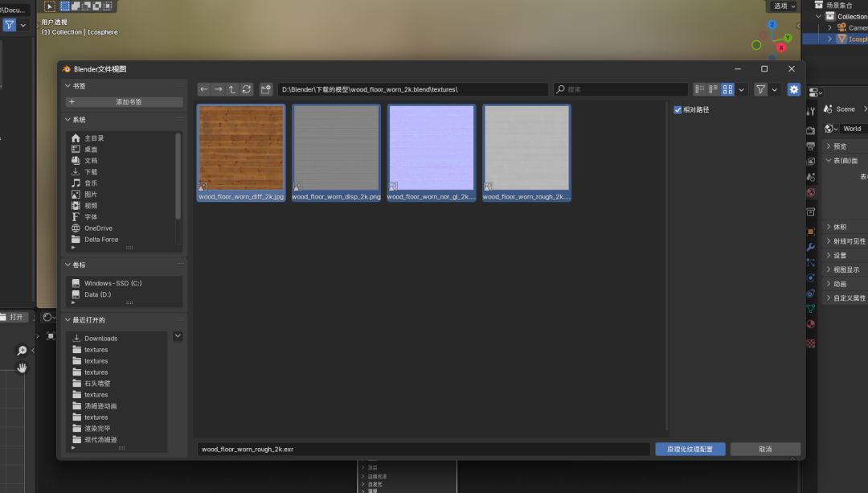Go to the 下载 system folder
The image size is (868, 493).
(x=91, y=172)
